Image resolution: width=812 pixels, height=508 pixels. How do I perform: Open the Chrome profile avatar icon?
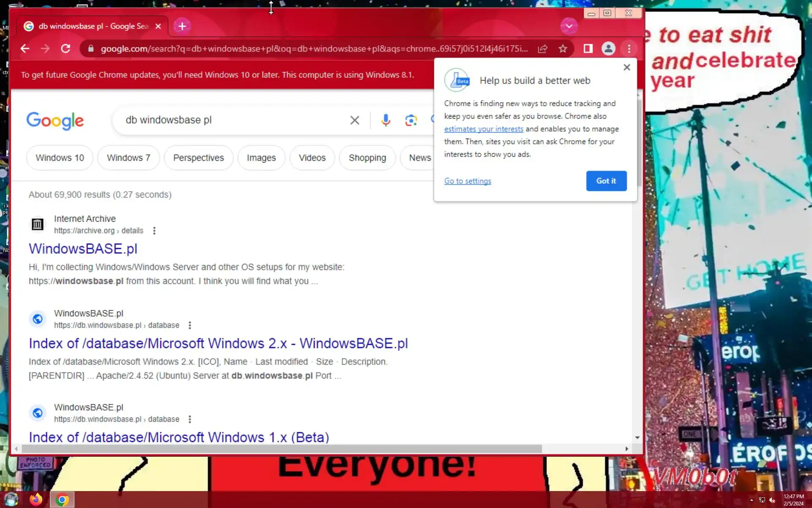point(608,49)
